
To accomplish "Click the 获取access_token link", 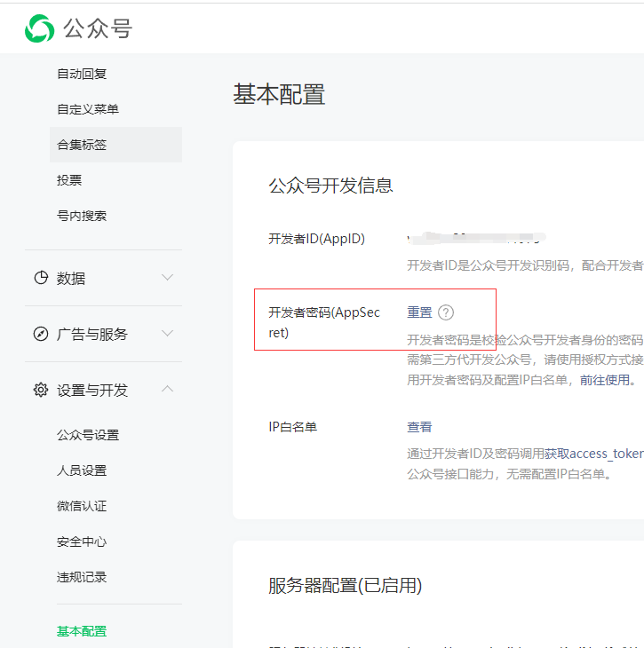I will click(594, 454).
